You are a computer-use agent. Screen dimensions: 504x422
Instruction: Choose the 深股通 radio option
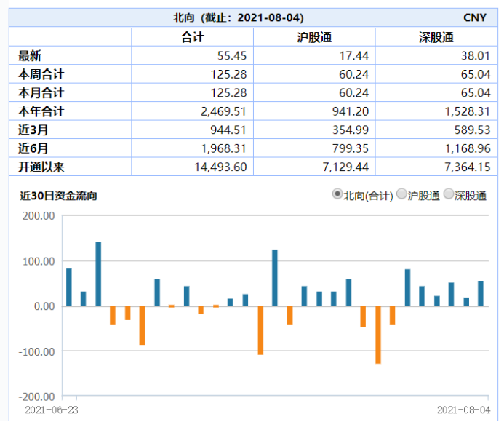[x=449, y=195]
